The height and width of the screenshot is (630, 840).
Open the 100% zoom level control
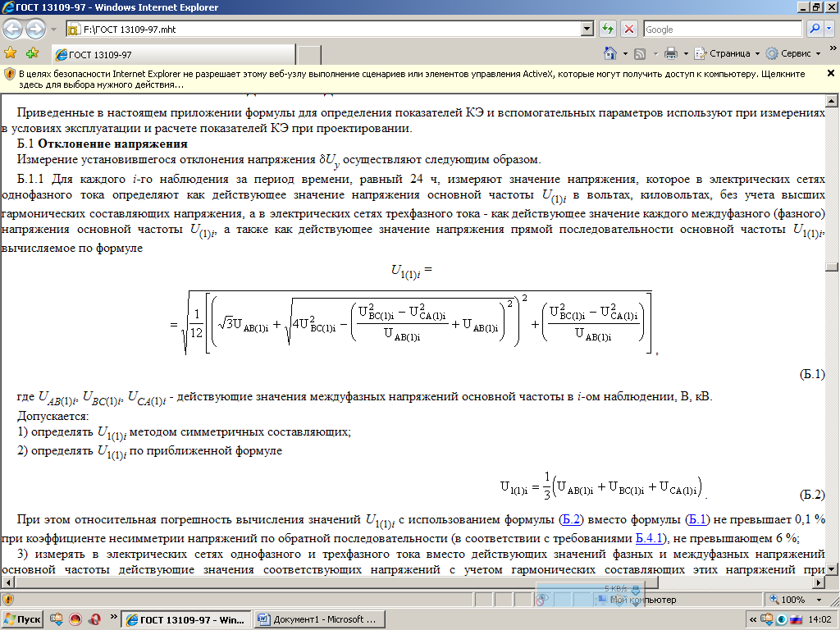coord(787,600)
